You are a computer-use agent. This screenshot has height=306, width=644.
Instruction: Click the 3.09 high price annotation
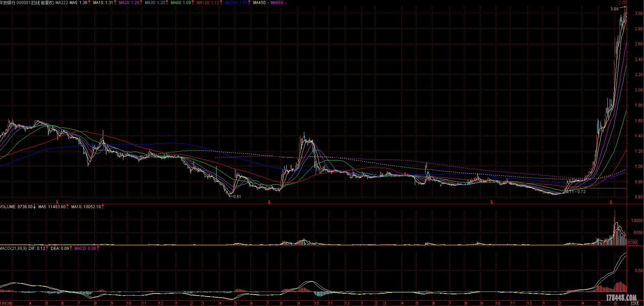(x=614, y=9)
